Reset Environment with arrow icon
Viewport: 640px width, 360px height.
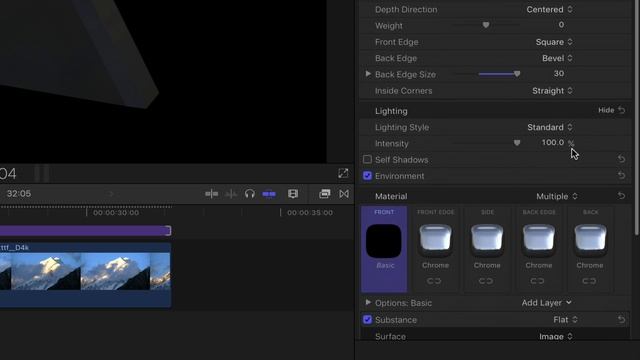click(x=621, y=175)
